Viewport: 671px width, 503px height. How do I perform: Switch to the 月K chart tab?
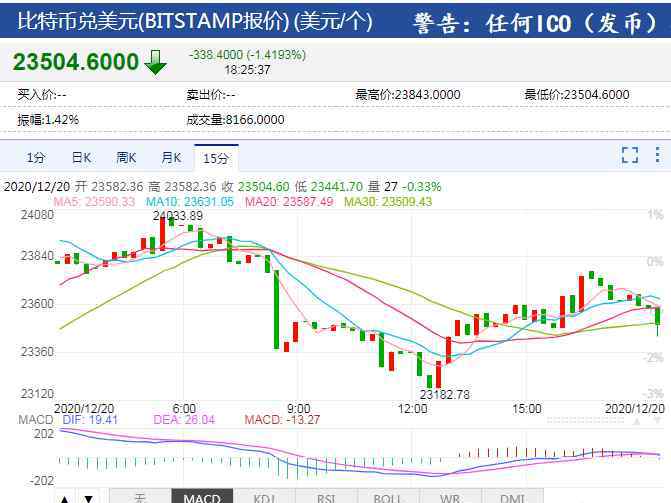point(171,158)
